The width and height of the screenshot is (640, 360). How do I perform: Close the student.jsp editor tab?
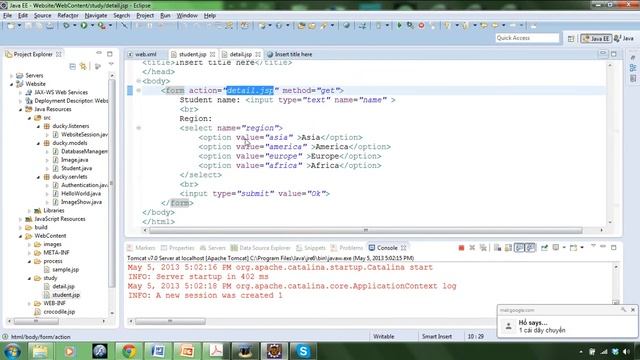tap(213, 54)
